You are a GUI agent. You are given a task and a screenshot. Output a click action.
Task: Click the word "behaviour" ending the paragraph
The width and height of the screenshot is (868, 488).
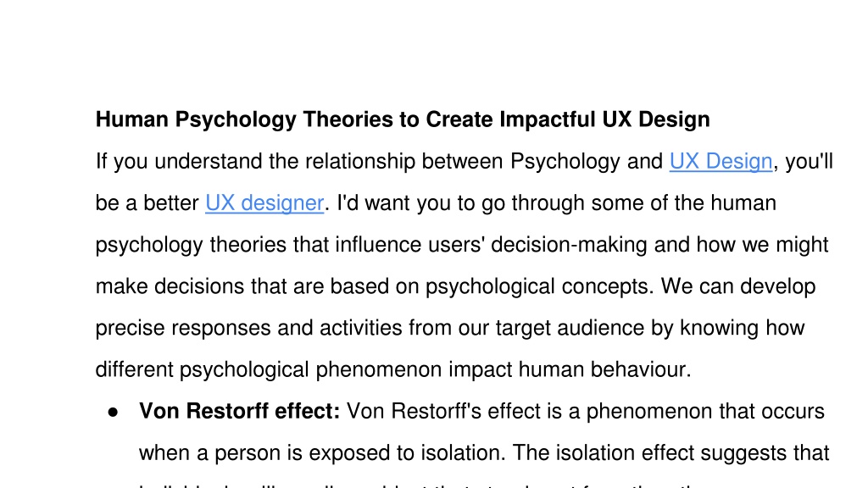tap(638, 369)
